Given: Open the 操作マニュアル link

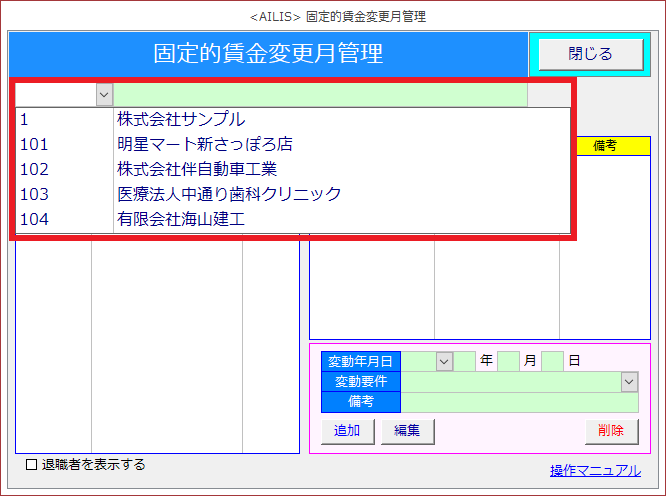Looking at the screenshot, I should 595,471.
